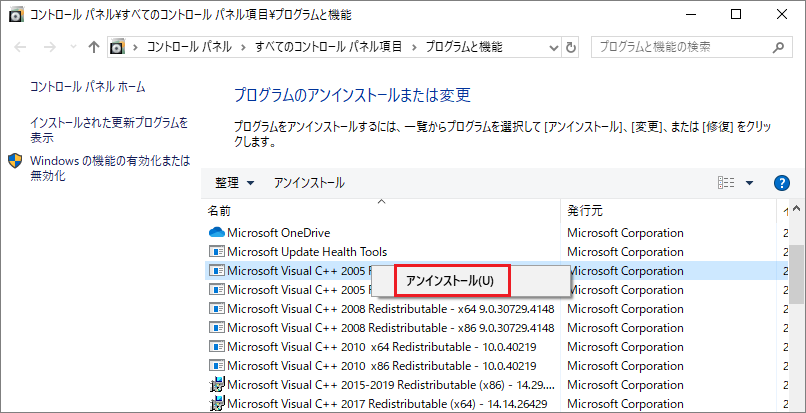This screenshot has width=806, height=413.
Task: Select Visual C++ 2008 x86 9.0.30729.4148
Action: [x=391, y=328]
